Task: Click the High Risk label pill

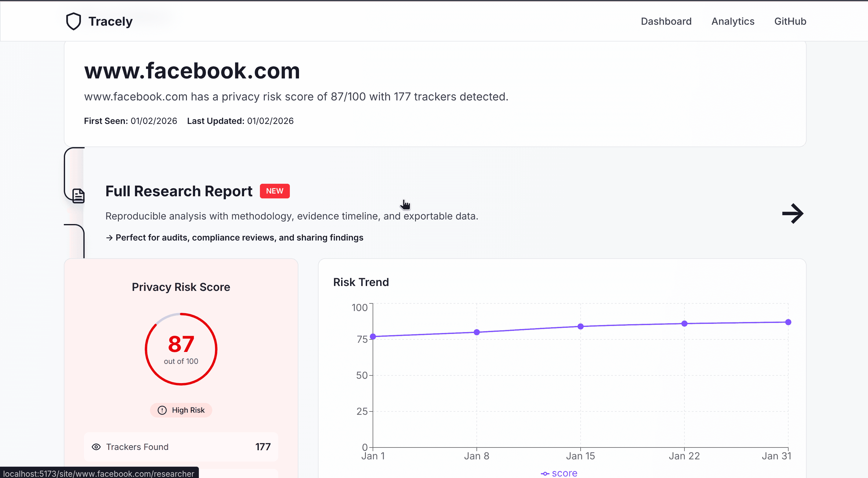Action: pyautogui.click(x=181, y=410)
